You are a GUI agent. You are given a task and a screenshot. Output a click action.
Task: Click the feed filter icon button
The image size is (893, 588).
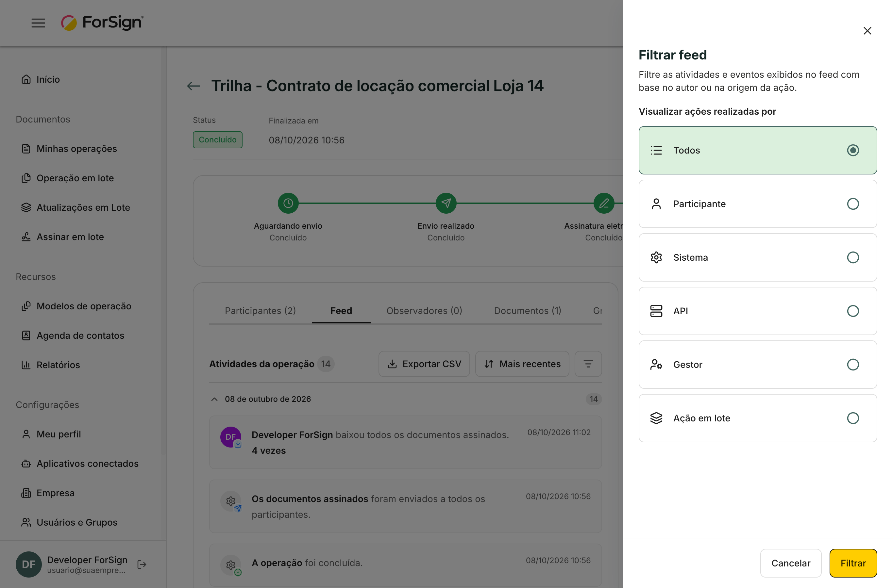point(588,364)
